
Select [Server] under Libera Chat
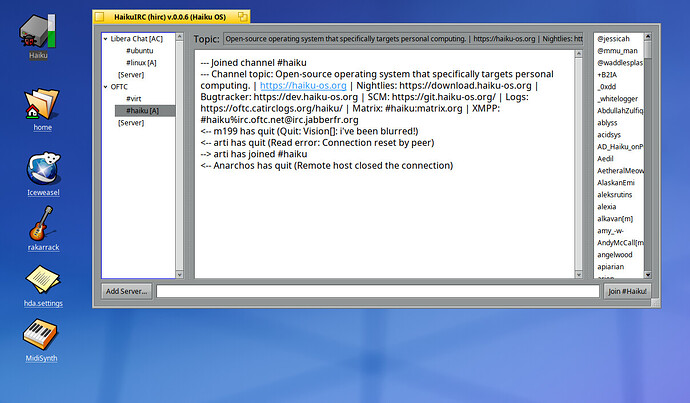[x=131, y=75]
